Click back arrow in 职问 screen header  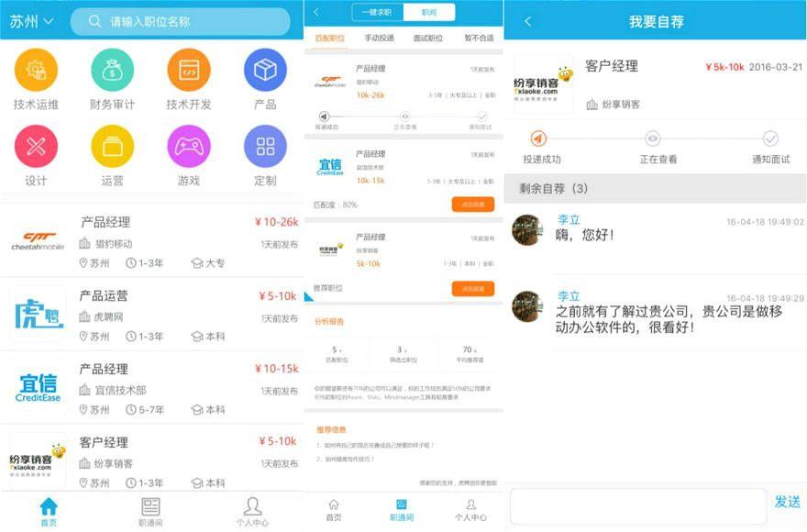pos(316,12)
